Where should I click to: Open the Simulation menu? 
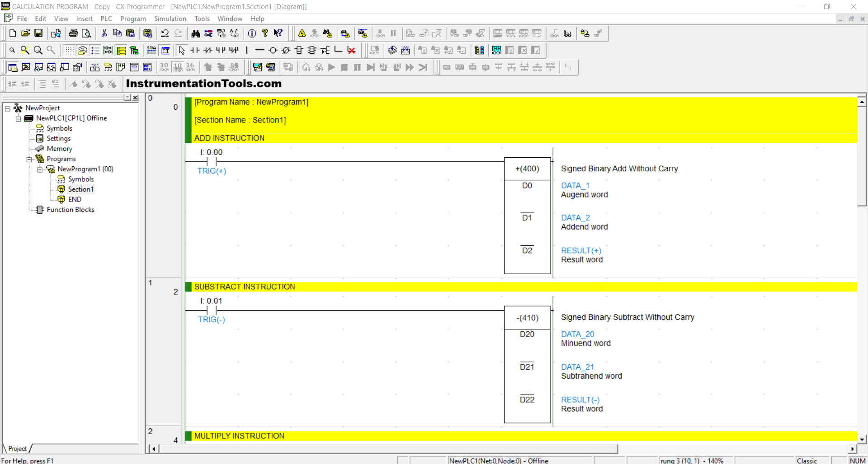pos(170,19)
